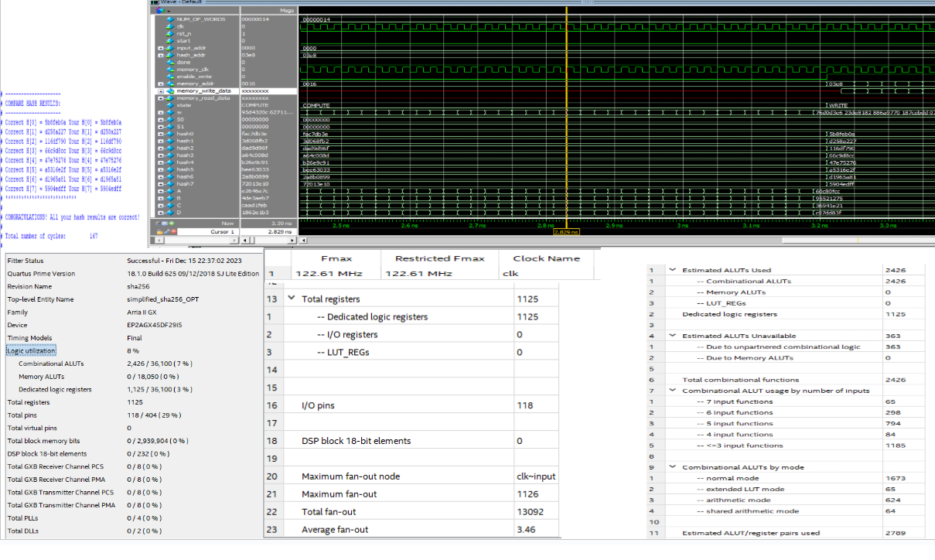Click the Restricted Fmax column header
The image size is (935, 560).
[x=439, y=258]
